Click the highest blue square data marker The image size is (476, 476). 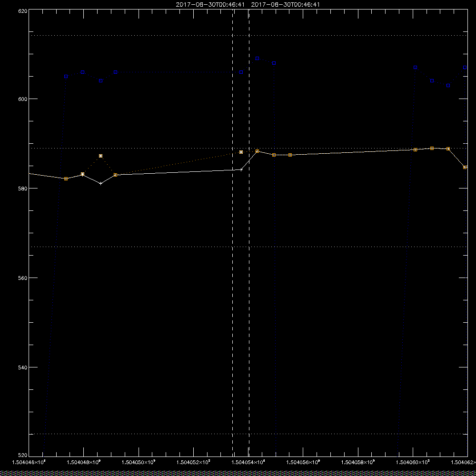[x=258, y=58]
